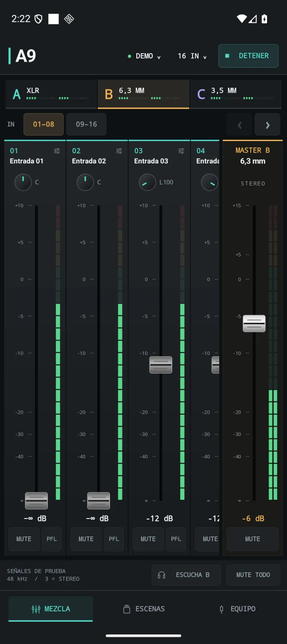Open the 16 IN dropdown
The width and height of the screenshot is (287, 644).
(192, 56)
